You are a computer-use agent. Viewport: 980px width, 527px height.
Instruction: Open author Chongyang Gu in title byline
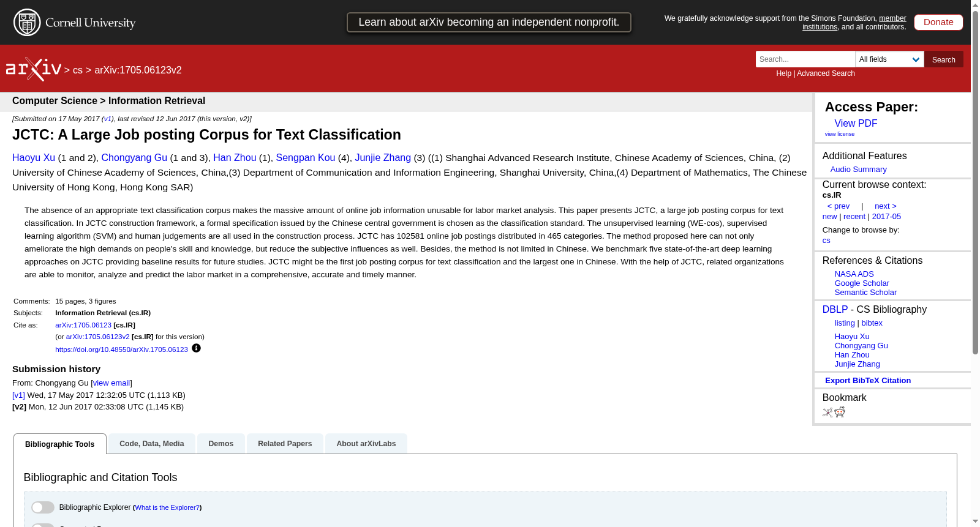[x=134, y=158]
